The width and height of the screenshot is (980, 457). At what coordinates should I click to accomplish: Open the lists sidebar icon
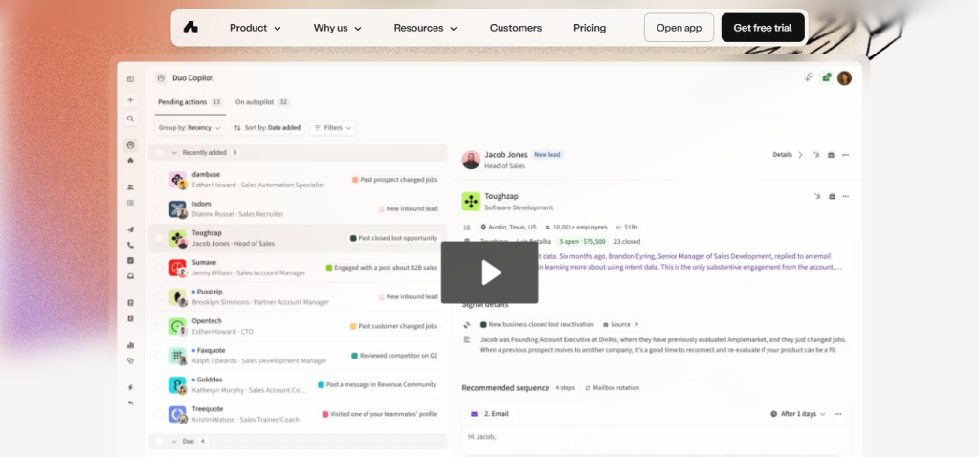coord(130,203)
